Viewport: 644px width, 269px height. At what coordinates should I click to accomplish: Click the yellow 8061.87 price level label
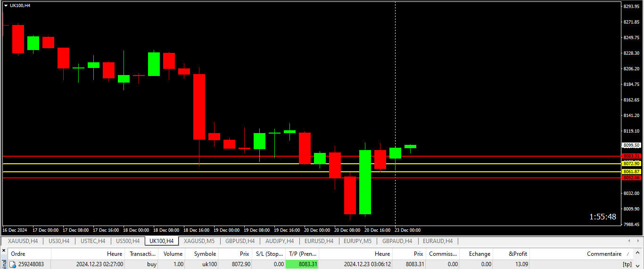(631, 172)
